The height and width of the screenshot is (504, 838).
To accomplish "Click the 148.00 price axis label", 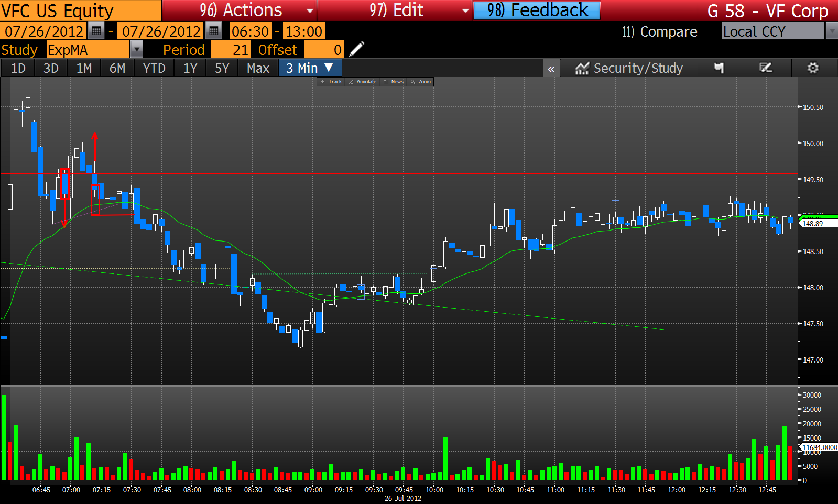I will tap(813, 288).
